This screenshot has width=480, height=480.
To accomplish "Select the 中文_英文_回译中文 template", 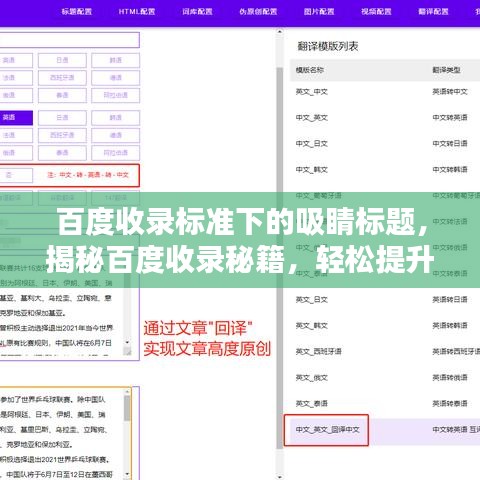I will (328, 430).
